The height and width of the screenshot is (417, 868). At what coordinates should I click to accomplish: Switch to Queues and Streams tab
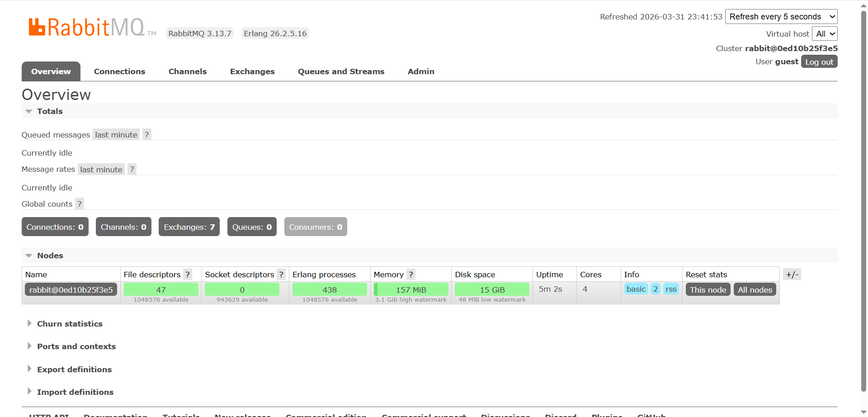pyautogui.click(x=341, y=71)
